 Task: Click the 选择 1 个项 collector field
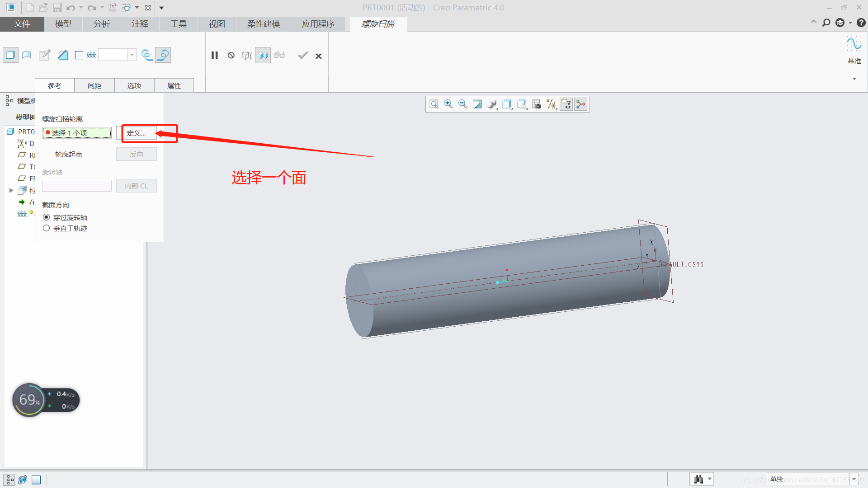(77, 133)
